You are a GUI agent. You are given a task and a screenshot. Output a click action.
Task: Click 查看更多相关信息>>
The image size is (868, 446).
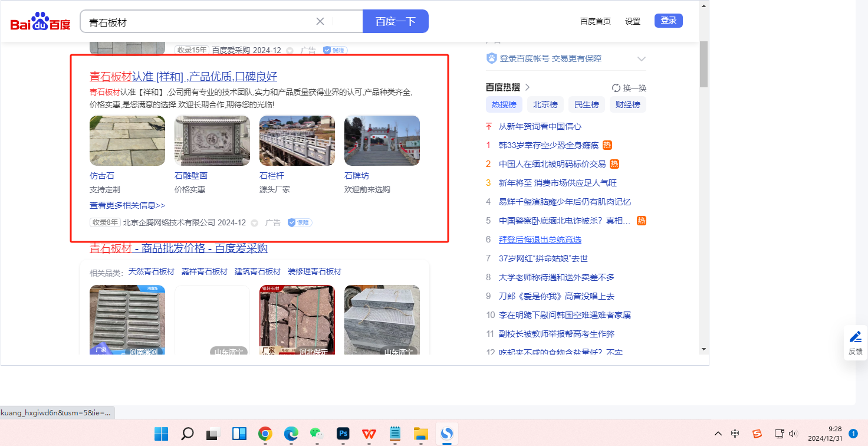click(127, 205)
